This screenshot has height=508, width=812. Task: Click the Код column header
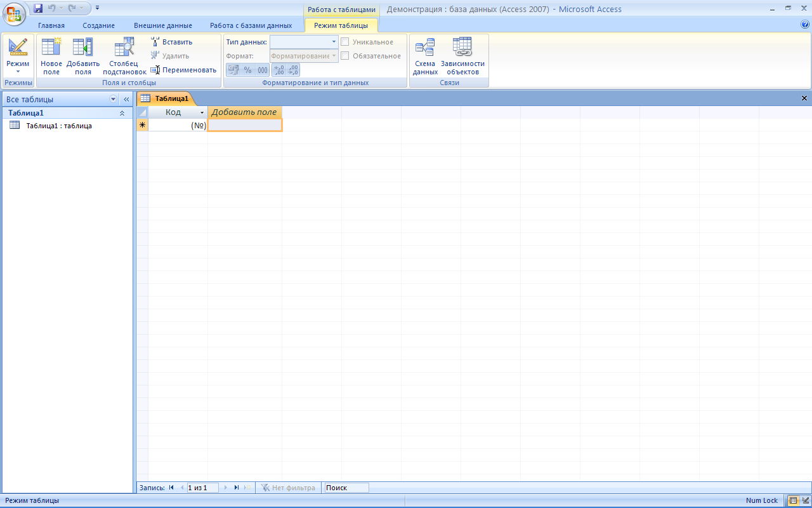[x=173, y=112]
